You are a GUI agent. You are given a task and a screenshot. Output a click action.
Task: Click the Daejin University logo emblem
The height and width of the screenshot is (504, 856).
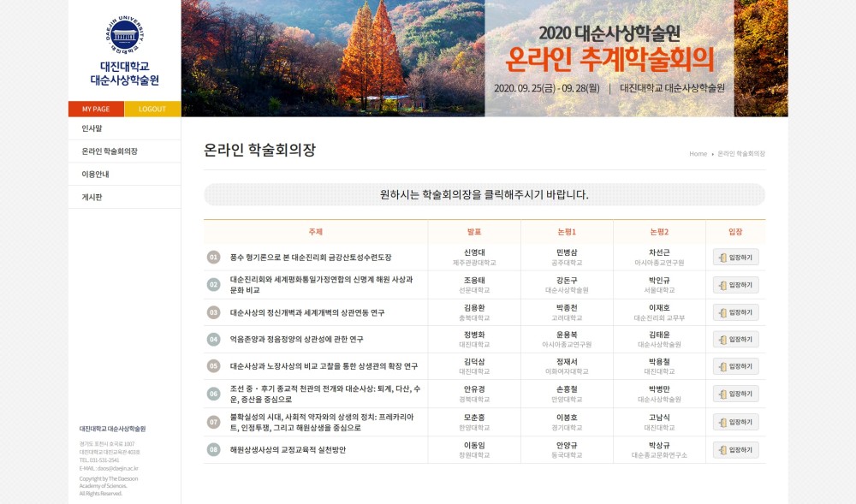(125, 36)
